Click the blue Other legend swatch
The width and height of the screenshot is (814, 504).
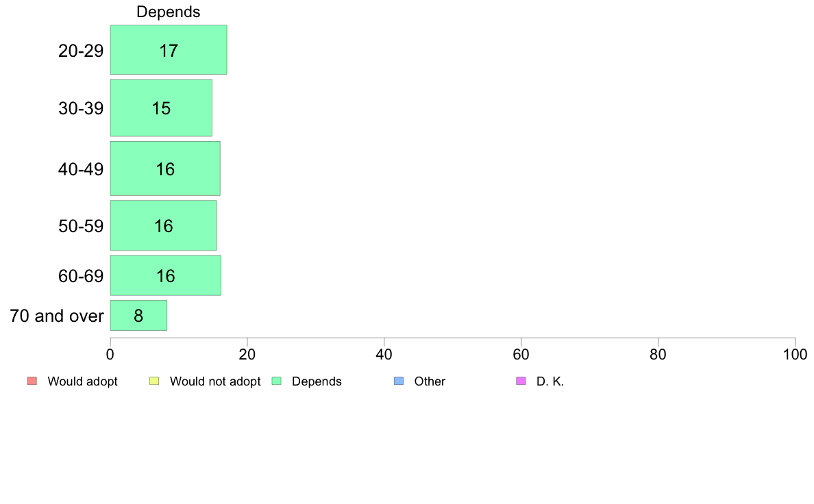point(399,381)
